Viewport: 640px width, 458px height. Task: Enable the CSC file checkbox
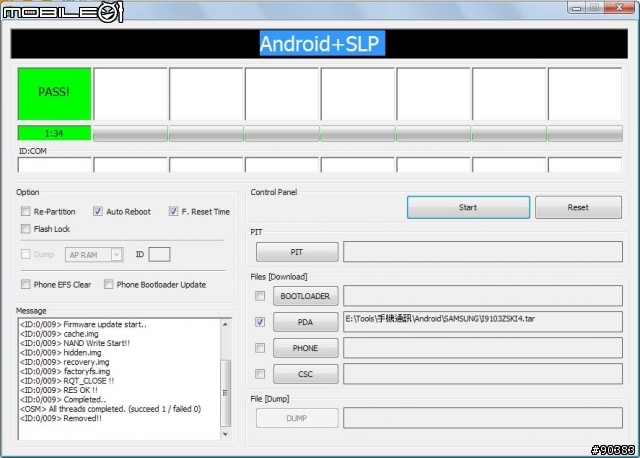coord(260,374)
